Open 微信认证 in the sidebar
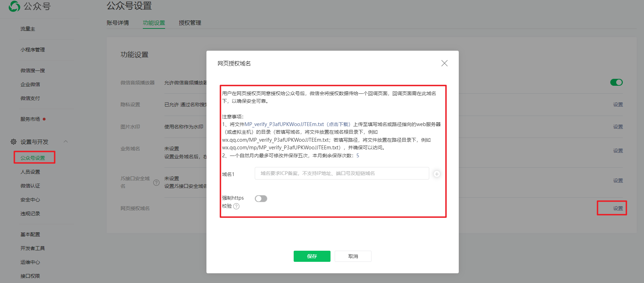Screen dimensions: 644x283 point(30,186)
